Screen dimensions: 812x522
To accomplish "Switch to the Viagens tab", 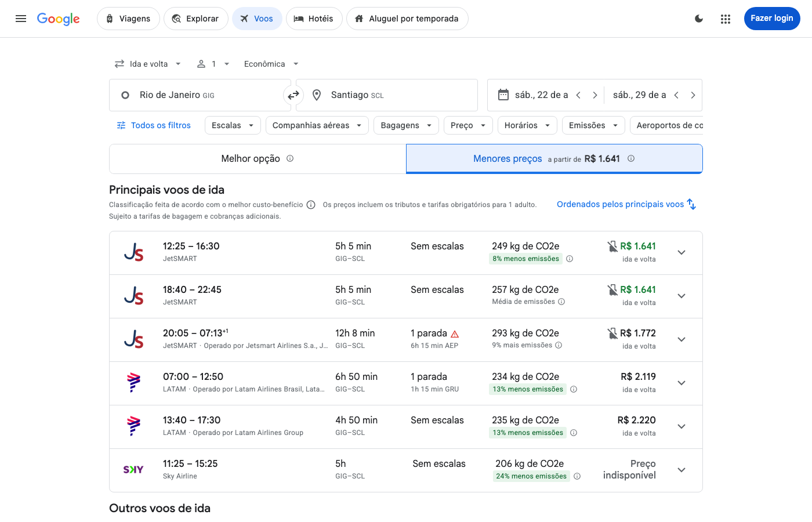I will click(128, 19).
